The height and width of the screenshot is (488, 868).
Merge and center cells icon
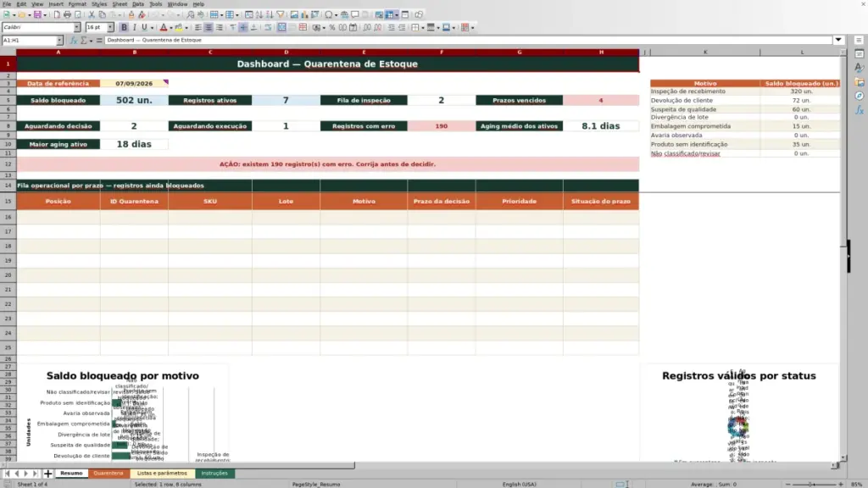tap(281, 28)
